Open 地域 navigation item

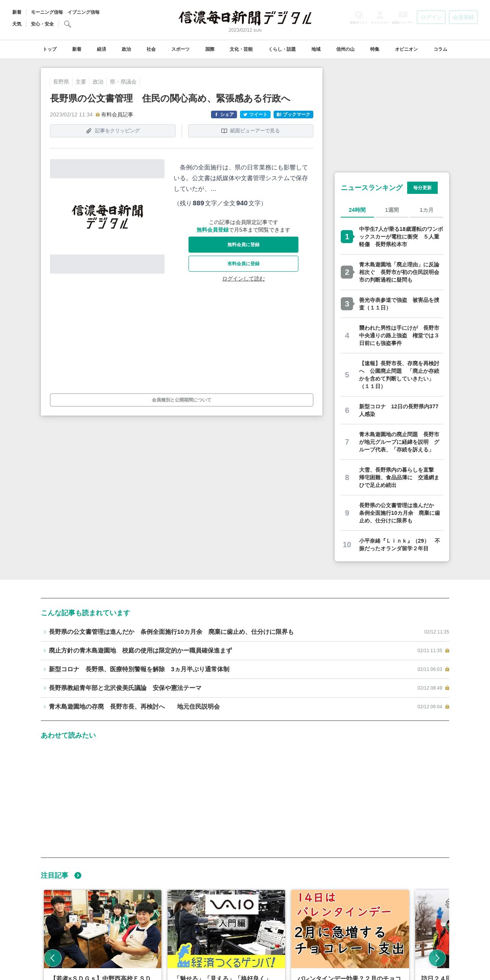coord(316,49)
